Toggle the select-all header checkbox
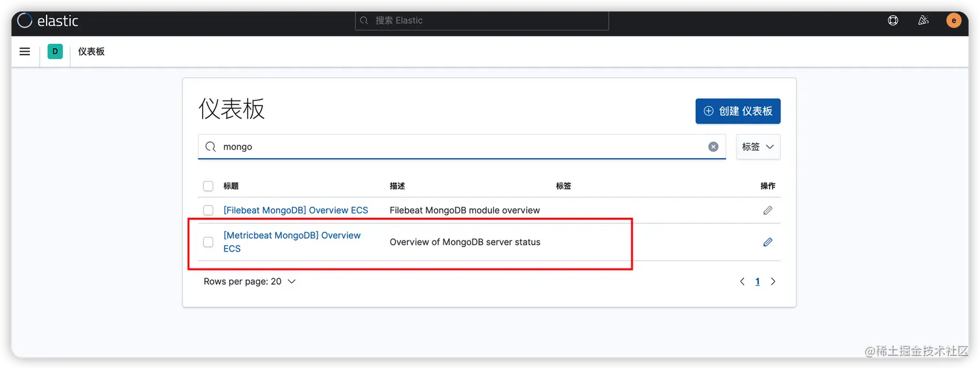Image resolution: width=980 pixels, height=369 pixels. 208,186
